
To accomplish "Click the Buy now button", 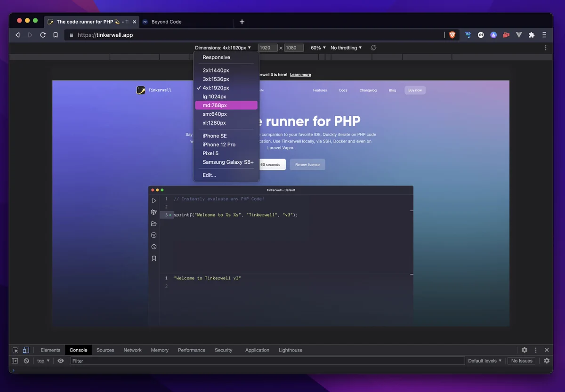I will click(x=415, y=90).
